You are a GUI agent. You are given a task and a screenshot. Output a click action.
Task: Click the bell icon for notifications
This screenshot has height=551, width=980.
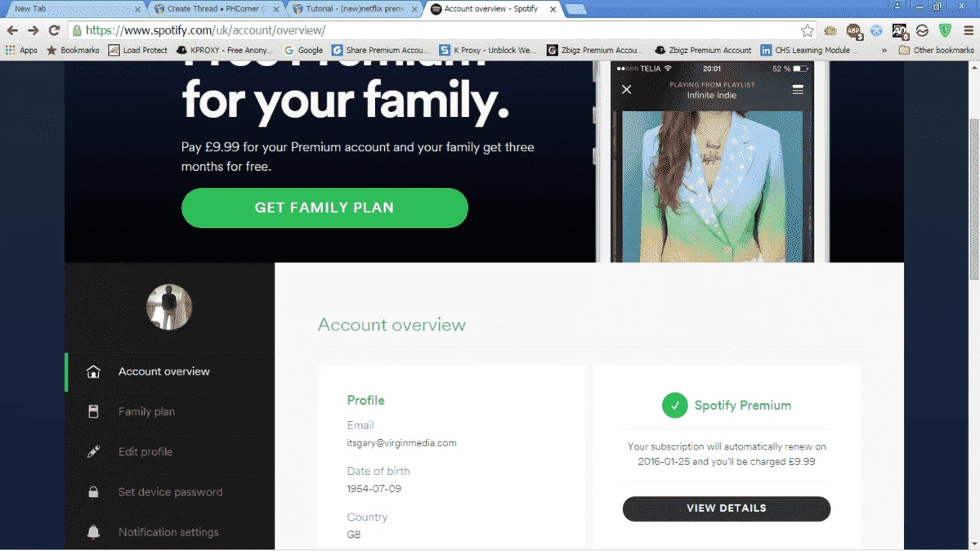point(93,531)
